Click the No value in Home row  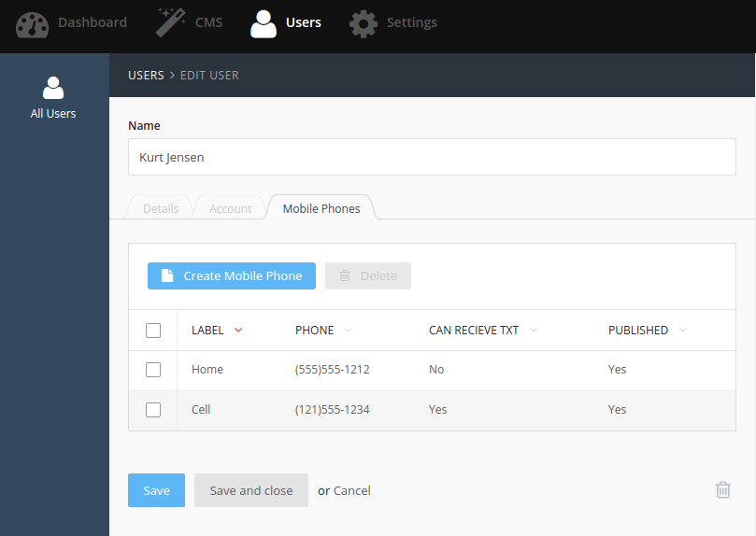click(436, 370)
